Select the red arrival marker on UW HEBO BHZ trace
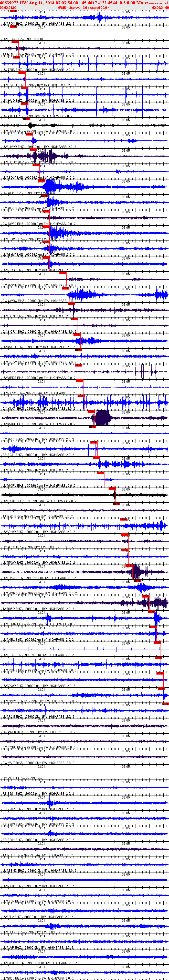The width and height of the screenshot is (169, 980). pyautogui.click(x=33, y=149)
